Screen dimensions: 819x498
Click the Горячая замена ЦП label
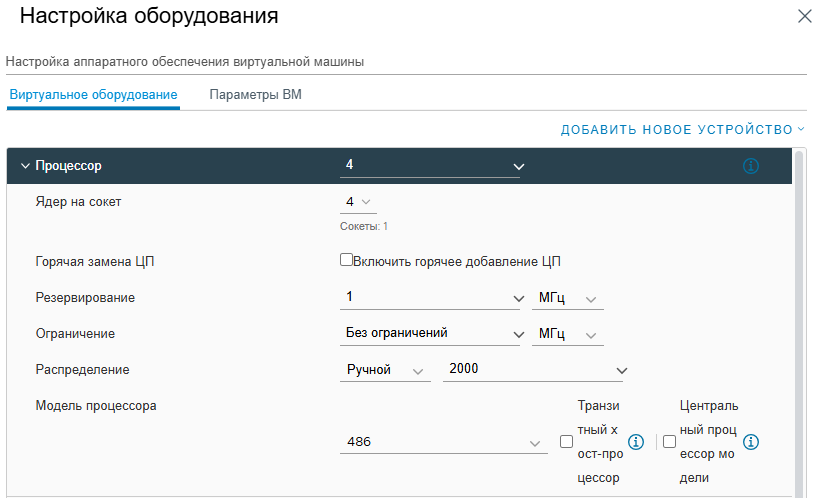95,262
